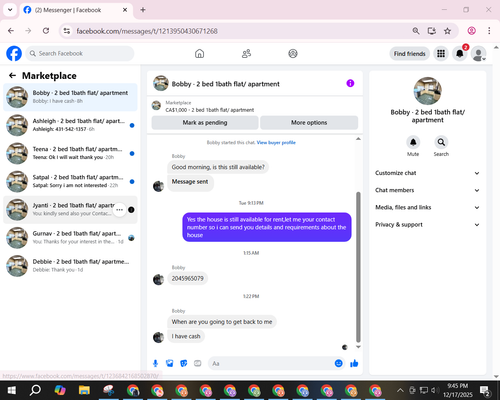
Task: Open the Ashleigh conversation
Action: pyautogui.click(x=70, y=125)
